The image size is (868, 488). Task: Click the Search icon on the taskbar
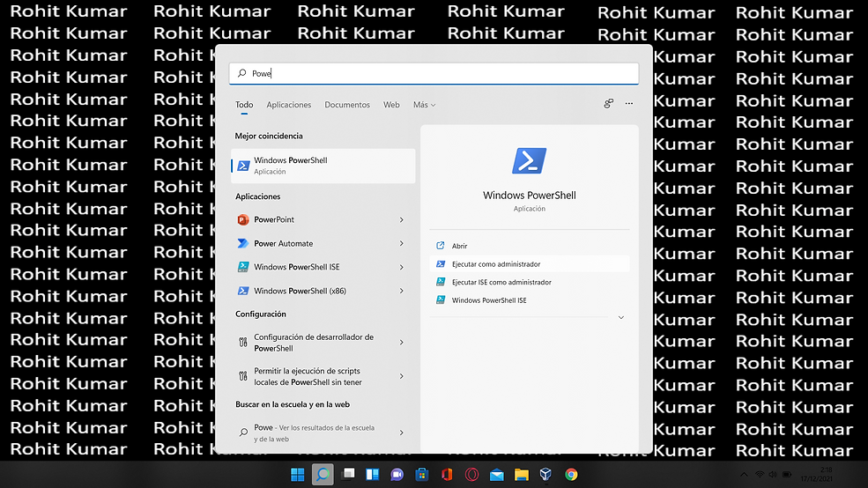coord(323,475)
